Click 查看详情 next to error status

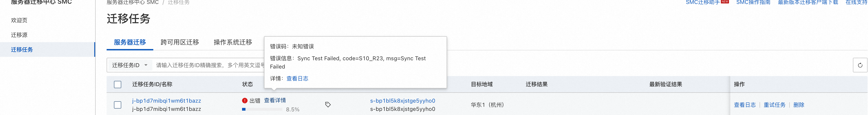click(x=275, y=101)
